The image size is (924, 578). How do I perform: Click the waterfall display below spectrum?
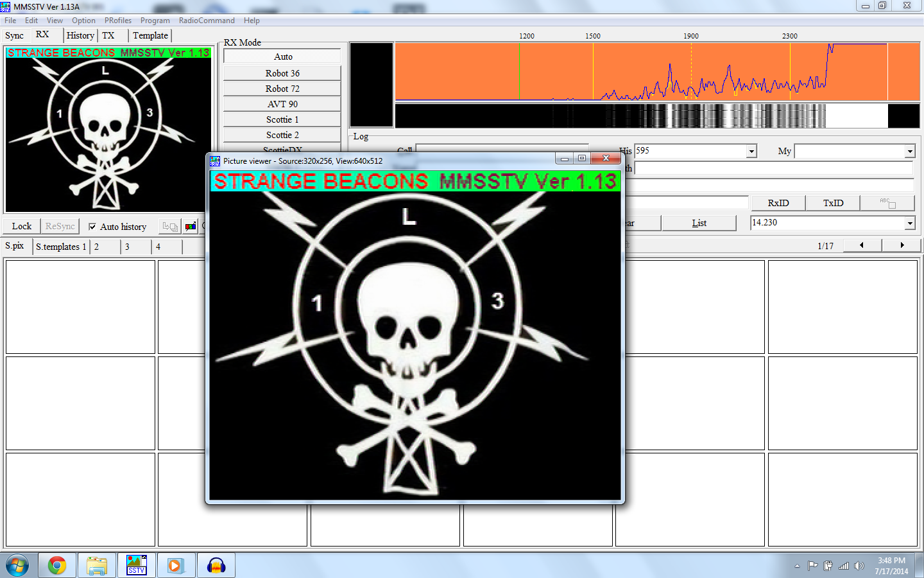click(657, 116)
